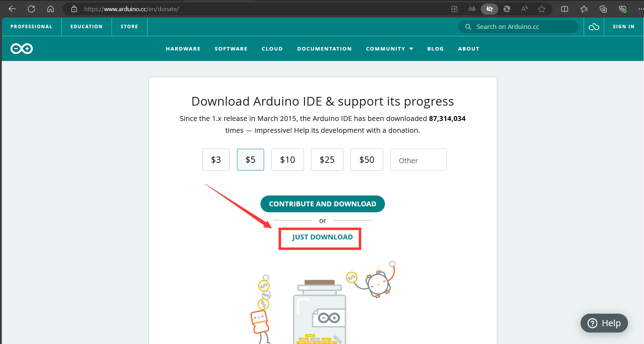
Task: Click Sign In
Action: tap(623, 27)
